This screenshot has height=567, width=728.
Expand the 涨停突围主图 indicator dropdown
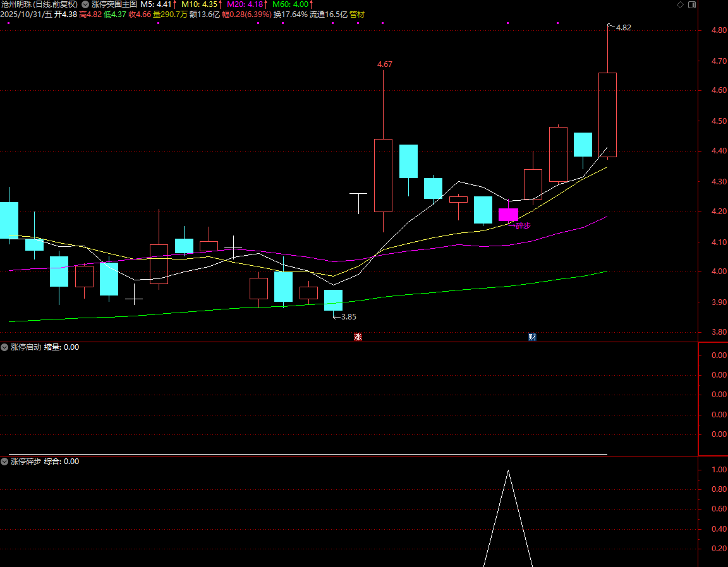[x=85, y=4]
